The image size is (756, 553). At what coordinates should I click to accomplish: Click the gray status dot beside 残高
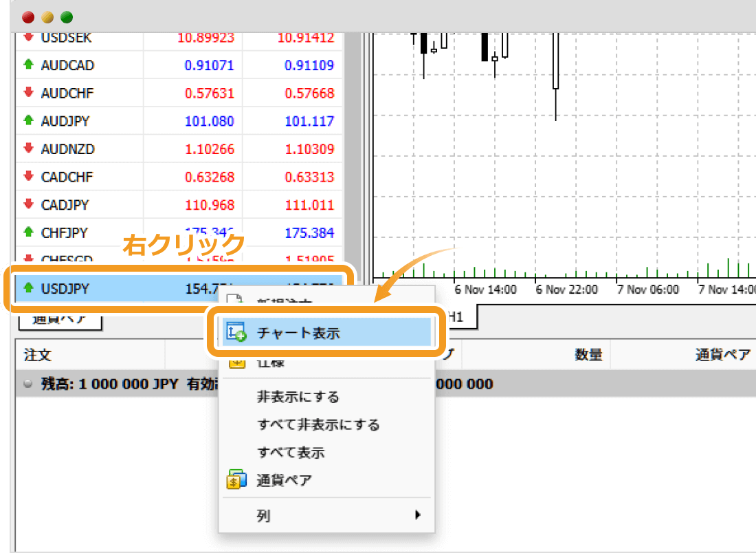tap(28, 384)
